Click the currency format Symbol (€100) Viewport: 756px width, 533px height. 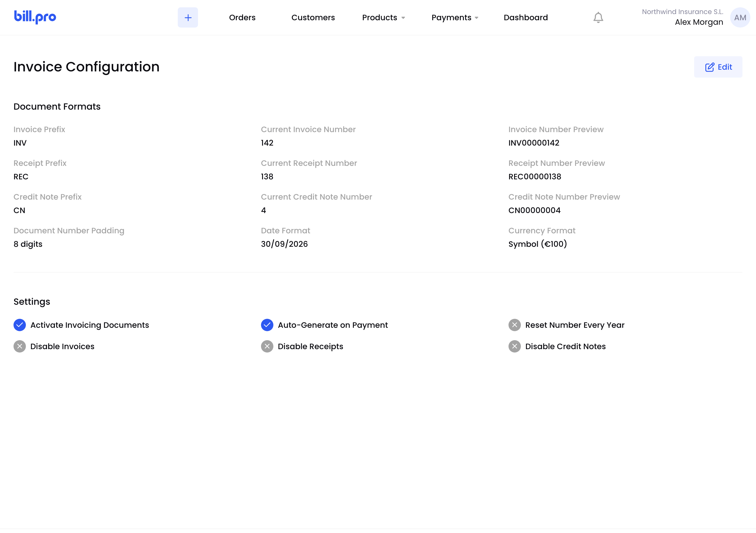click(x=537, y=244)
